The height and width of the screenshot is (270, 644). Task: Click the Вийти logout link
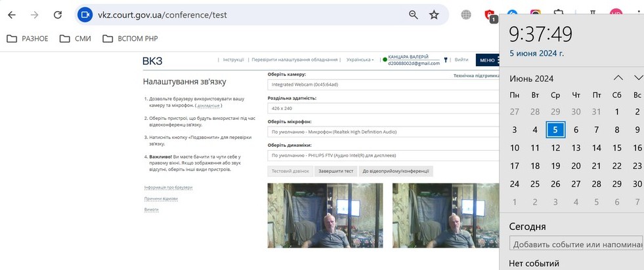pos(462,60)
